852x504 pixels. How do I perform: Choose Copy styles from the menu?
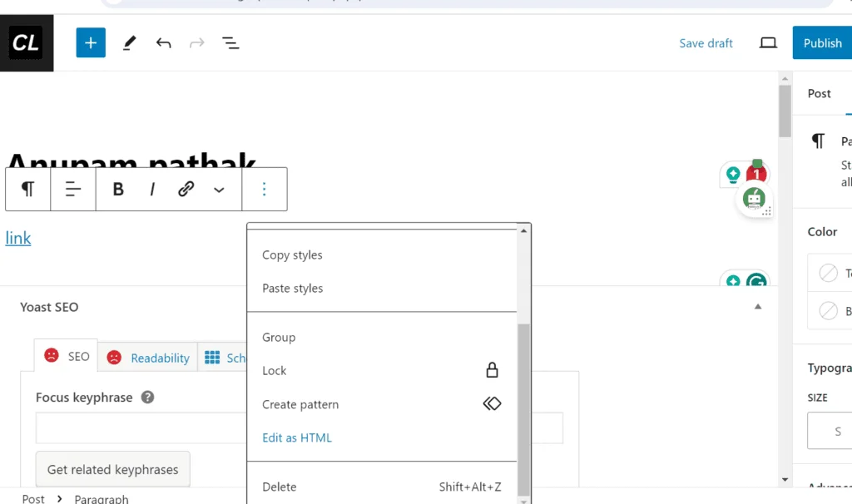(292, 255)
